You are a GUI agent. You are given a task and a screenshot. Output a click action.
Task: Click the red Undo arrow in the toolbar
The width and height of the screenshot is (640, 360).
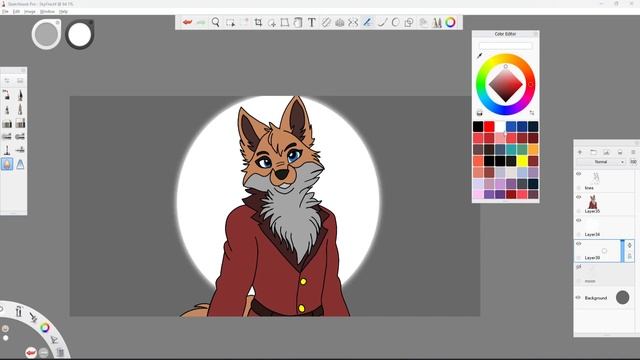click(x=187, y=22)
